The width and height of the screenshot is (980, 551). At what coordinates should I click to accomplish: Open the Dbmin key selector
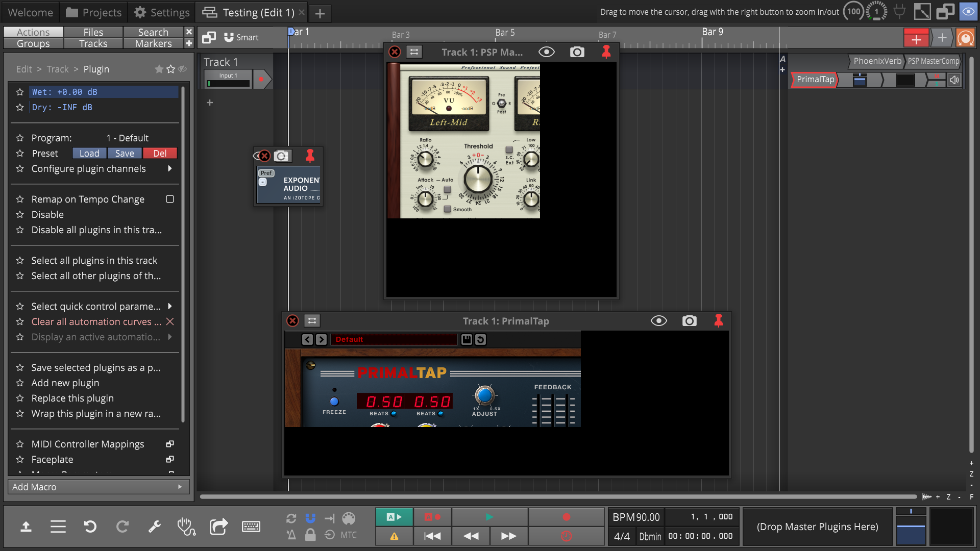point(650,536)
